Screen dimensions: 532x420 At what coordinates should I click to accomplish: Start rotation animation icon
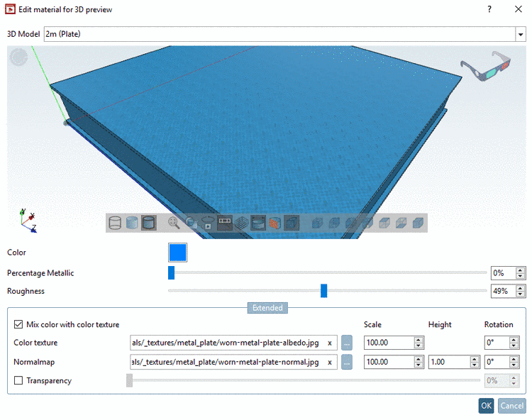pos(208,223)
